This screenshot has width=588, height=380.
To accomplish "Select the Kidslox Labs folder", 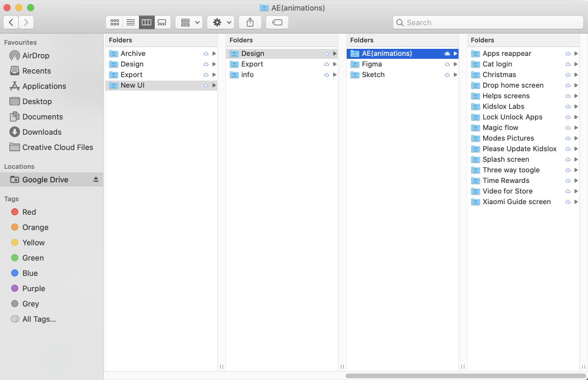I will [x=503, y=106].
